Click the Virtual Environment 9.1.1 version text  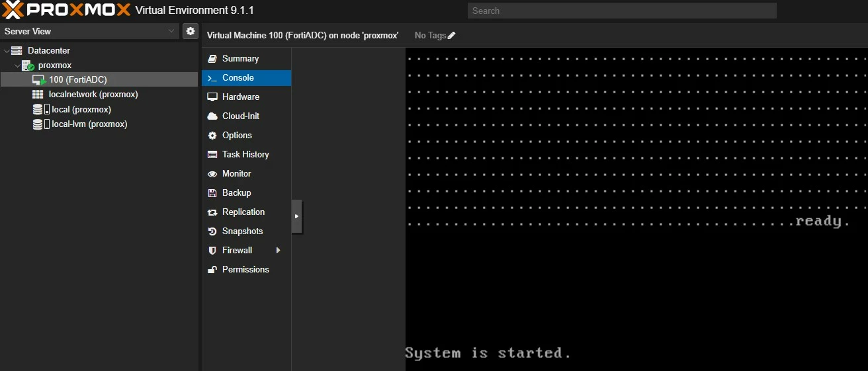pos(195,11)
